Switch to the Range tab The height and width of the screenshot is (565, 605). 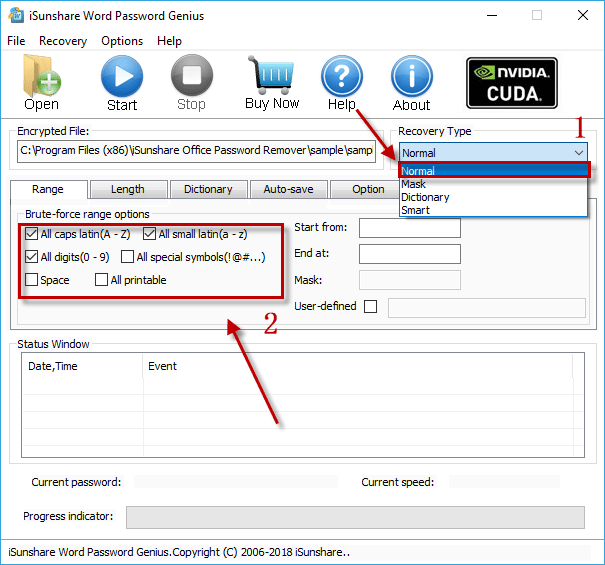coord(49,189)
